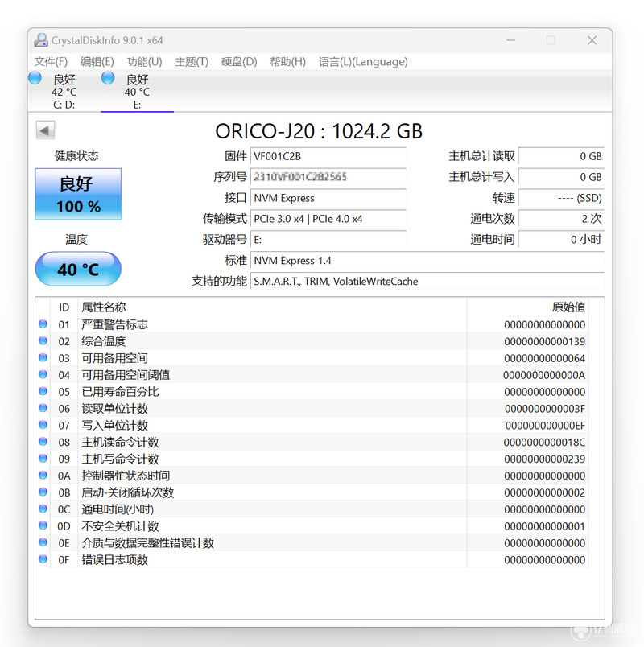Click status dot for attribute 0C 通电时间(小时)
644x647 pixels.
click(43, 509)
